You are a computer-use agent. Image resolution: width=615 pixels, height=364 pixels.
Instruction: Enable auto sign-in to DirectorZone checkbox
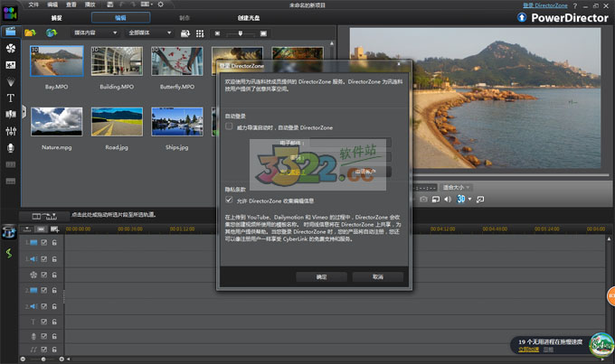point(230,127)
